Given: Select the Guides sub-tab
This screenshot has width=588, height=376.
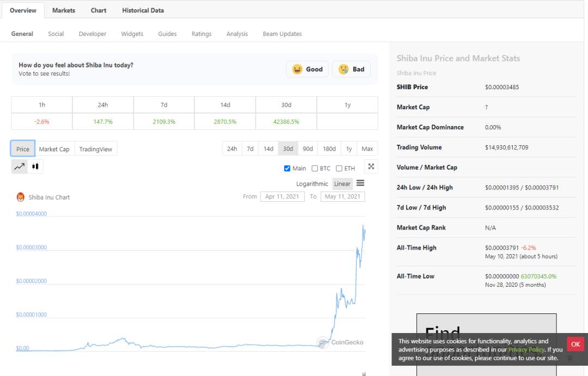Looking at the screenshot, I should pos(167,34).
